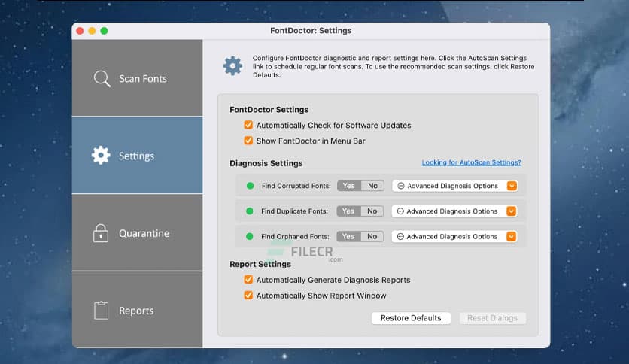Set Find Orphaned Fonts to Yes
Screen dimensions: 629x364
[x=348, y=236]
